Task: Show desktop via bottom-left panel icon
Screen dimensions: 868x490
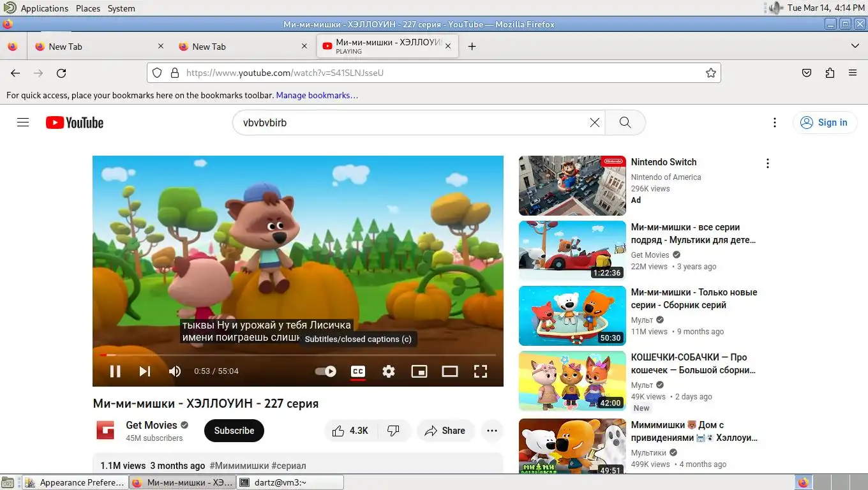Action: (x=8, y=482)
